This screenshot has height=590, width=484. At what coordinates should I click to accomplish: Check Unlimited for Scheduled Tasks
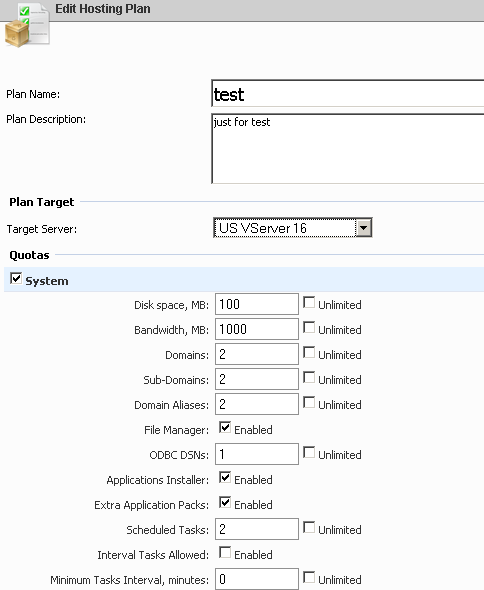tap(309, 528)
